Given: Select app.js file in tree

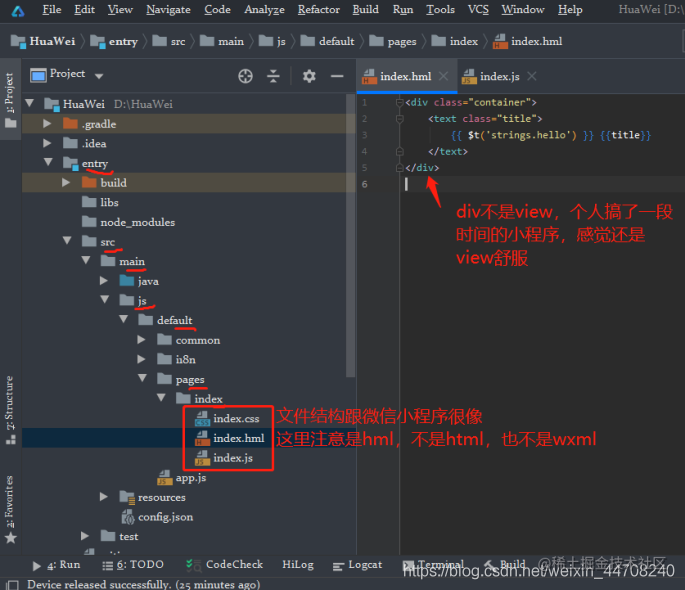Looking at the screenshot, I should (181, 478).
